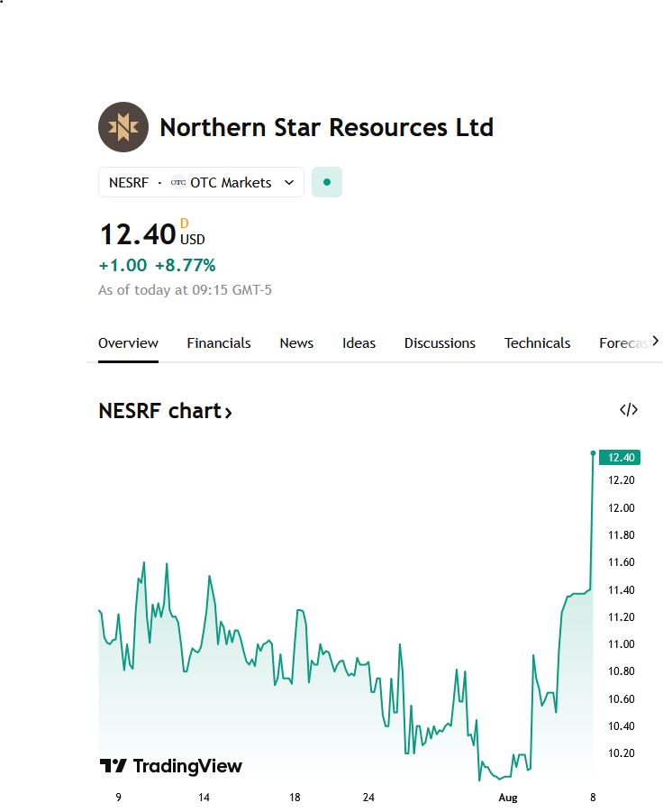
Task: Open the Overview tab
Action: click(x=128, y=342)
